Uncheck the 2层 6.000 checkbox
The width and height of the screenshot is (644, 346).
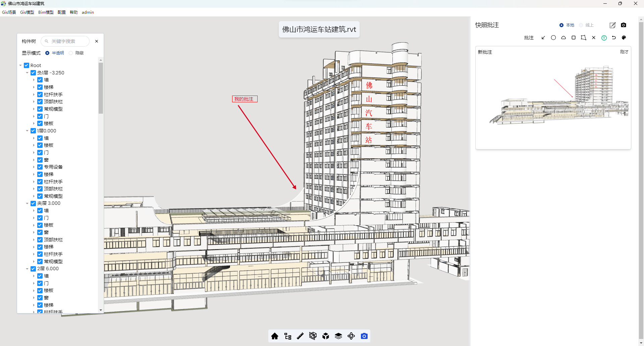point(33,269)
